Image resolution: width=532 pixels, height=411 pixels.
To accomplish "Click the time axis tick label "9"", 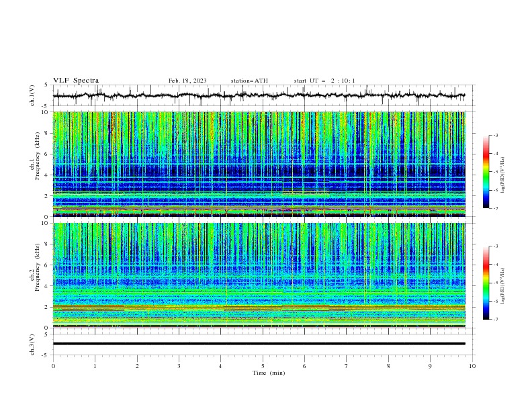I will 430,366.
